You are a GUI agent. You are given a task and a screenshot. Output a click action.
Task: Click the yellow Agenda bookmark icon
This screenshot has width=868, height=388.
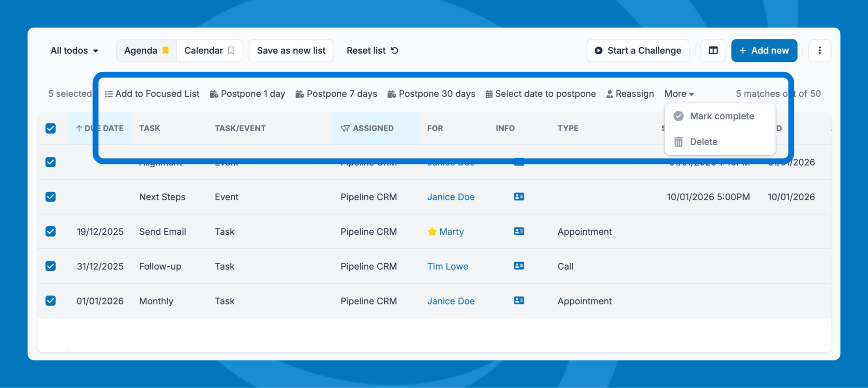coord(165,51)
